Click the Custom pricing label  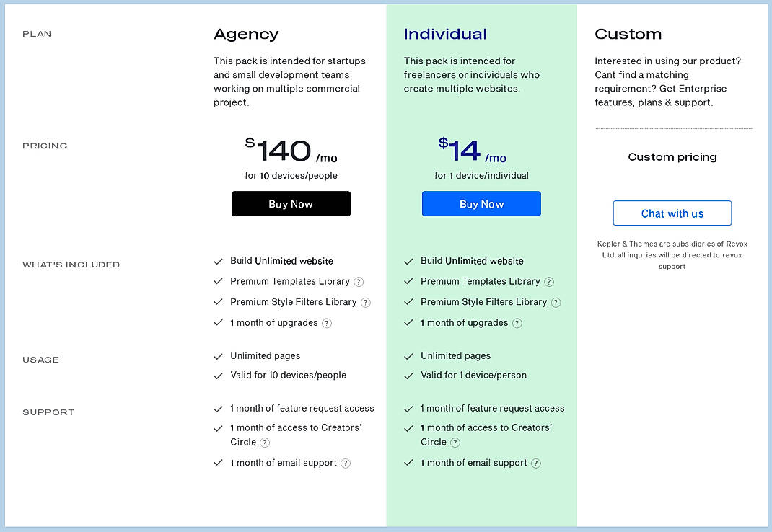point(672,157)
